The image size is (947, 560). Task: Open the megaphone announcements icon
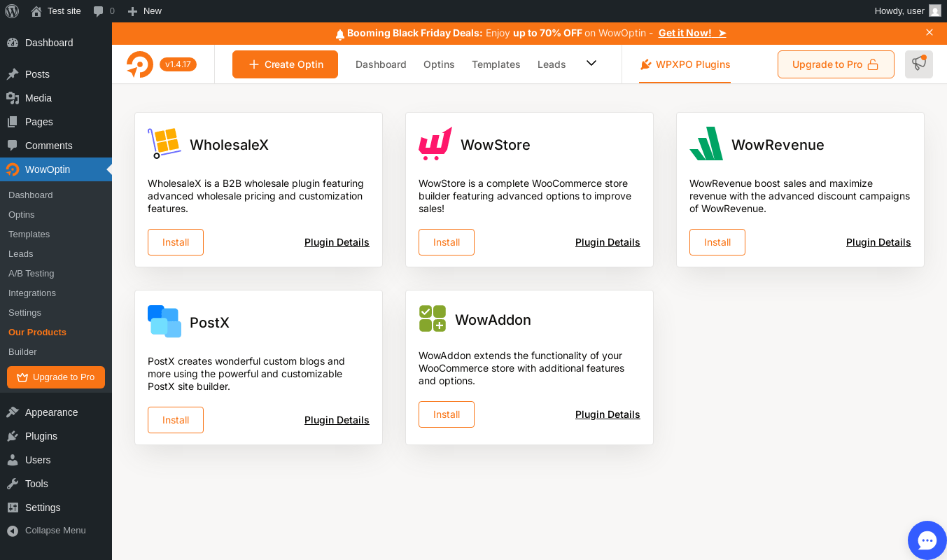point(919,64)
